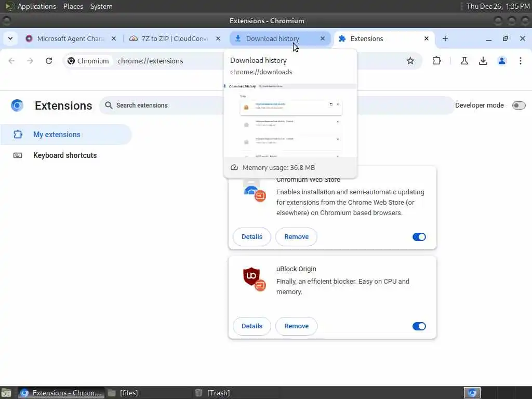Screen dimensions: 532x399
Task: Remove the Chromium Web Store extension
Action: pos(296,237)
